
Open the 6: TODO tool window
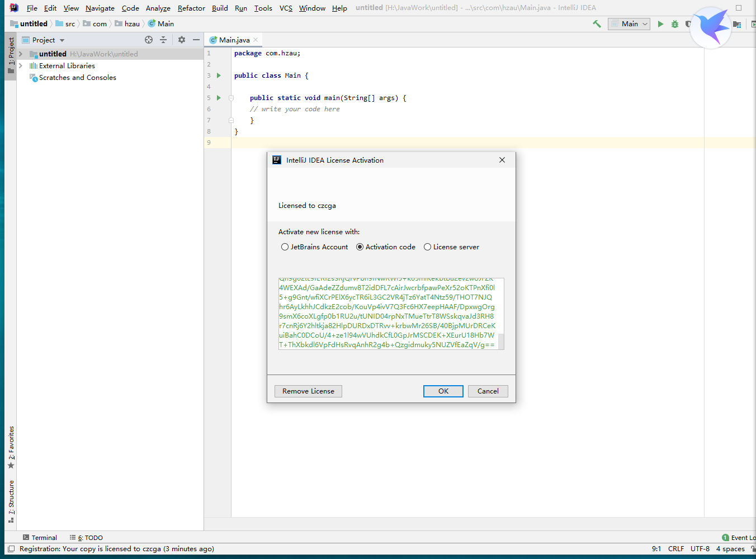click(86, 538)
